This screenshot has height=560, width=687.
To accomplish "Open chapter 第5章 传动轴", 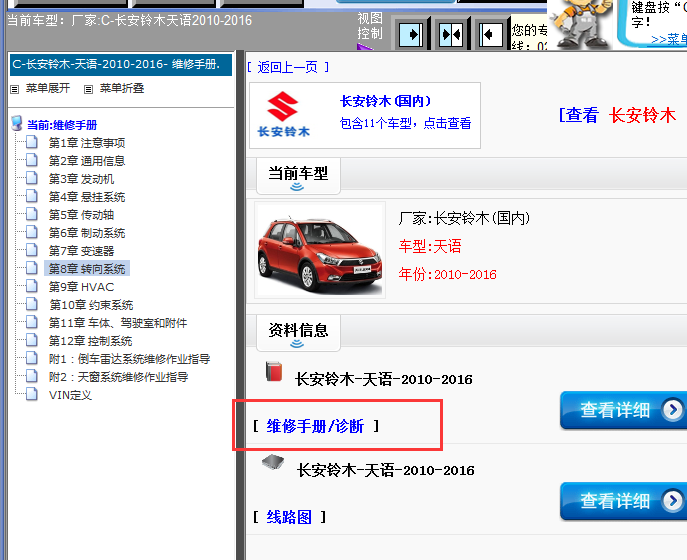I will [x=81, y=215].
